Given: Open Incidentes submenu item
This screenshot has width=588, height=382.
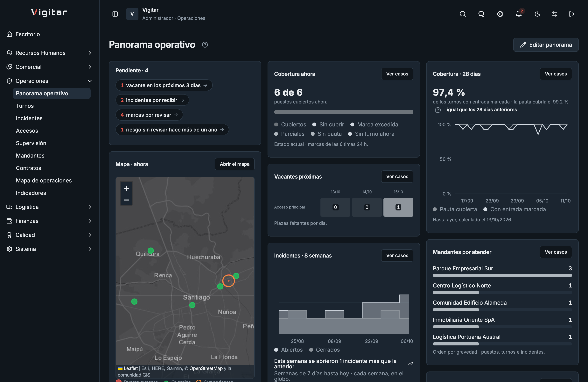Looking at the screenshot, I should [52, 118].
